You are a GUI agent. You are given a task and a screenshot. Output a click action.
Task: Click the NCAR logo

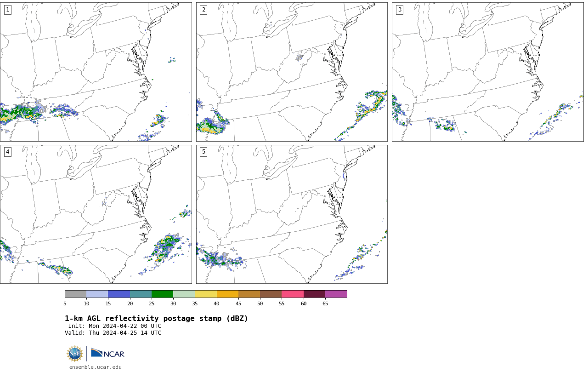tap(108, 353)
